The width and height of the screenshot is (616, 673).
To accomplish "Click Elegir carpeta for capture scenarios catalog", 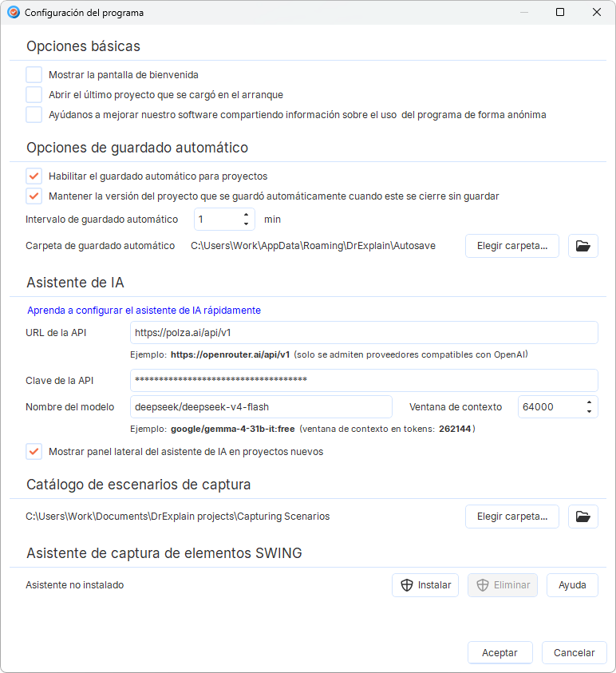I will tap(512, 517).
